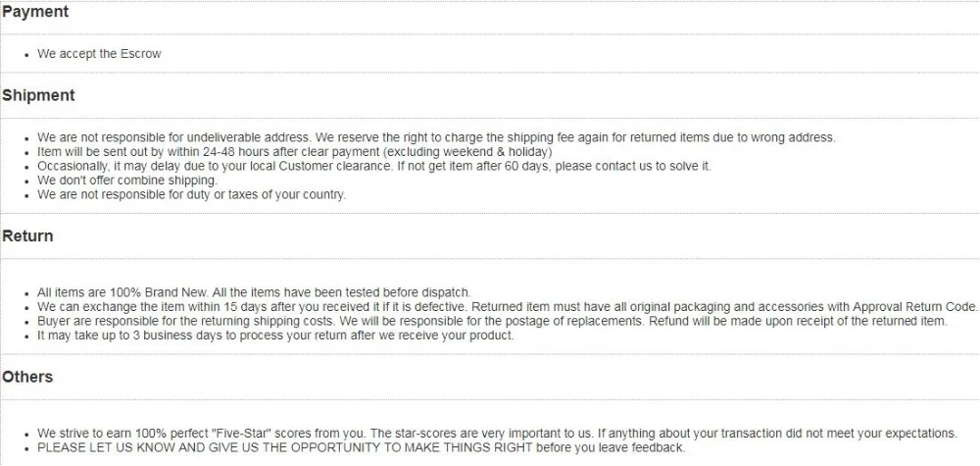
Task: Select the Others section heading
Action: click(x=27, y=377)
